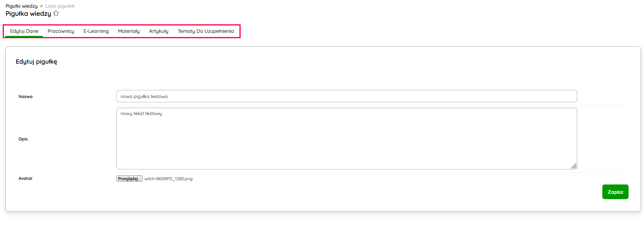Click the Edytuj pigułkę heading
Screen dimensions: 644x225
(x=36, y=62)
